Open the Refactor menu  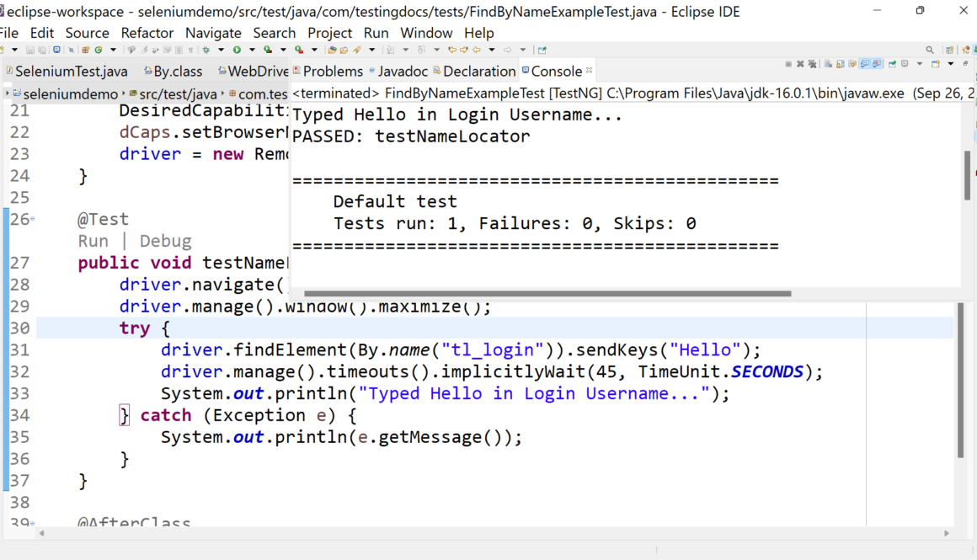tap(147, 32)
